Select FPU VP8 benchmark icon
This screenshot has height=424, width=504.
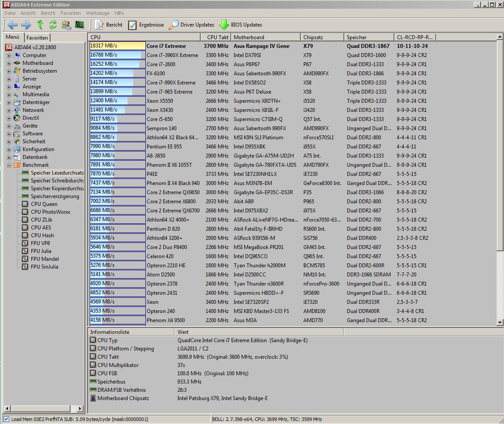(25, 243)
